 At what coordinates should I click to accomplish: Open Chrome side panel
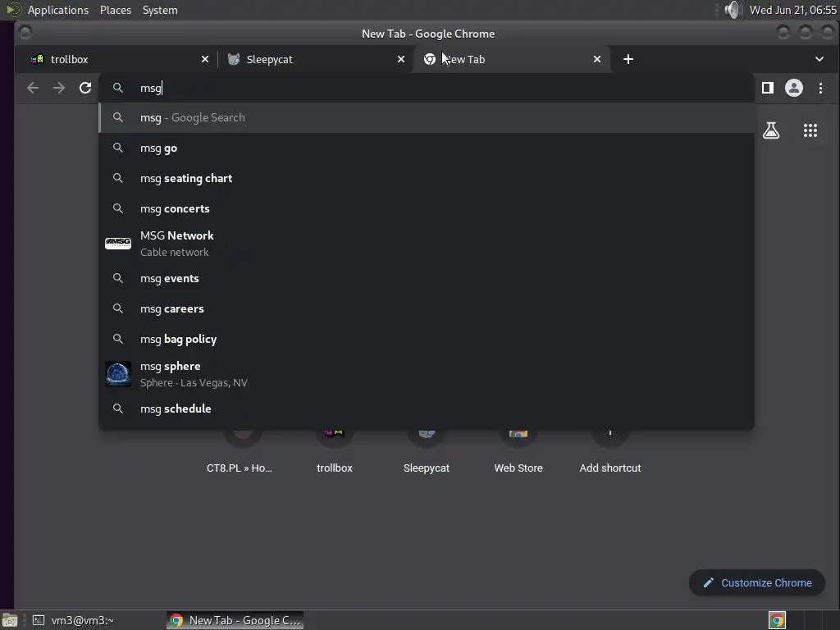[768, 88]
